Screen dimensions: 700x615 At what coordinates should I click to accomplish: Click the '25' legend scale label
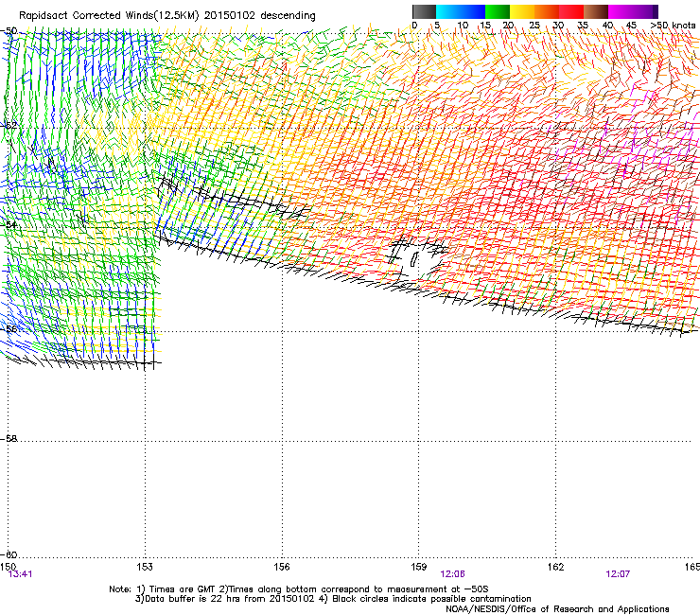pos(534,25)
